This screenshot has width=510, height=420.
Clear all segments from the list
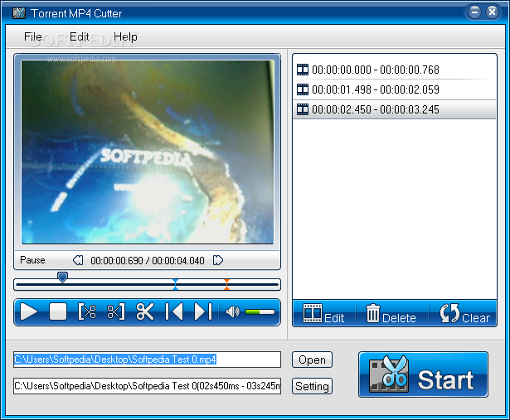tap(464, 314)
